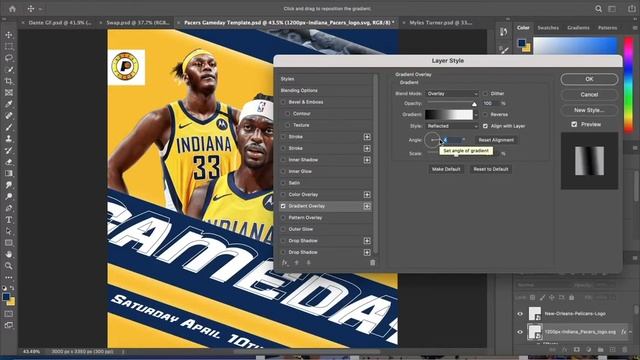Toggle the Preview checkbox
The image size is (640, 360).
(574, 124)
